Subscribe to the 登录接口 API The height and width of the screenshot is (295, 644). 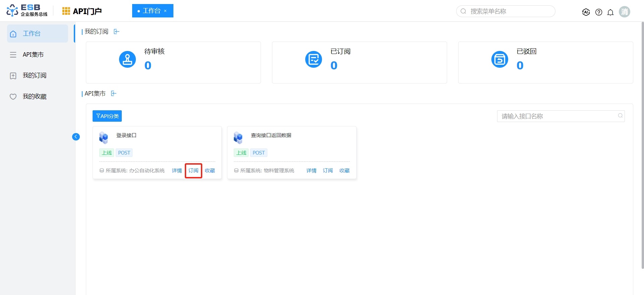[x=193, y=171]
